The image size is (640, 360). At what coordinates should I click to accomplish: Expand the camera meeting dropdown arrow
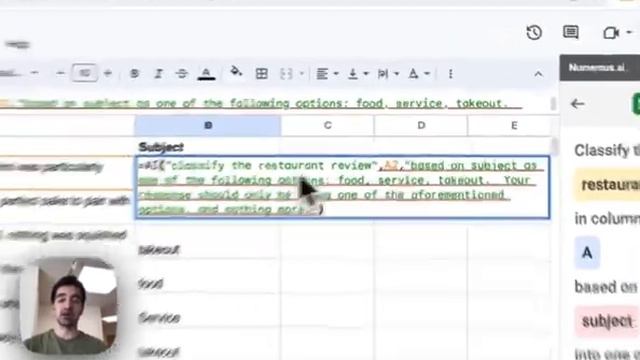coord(629,32)
